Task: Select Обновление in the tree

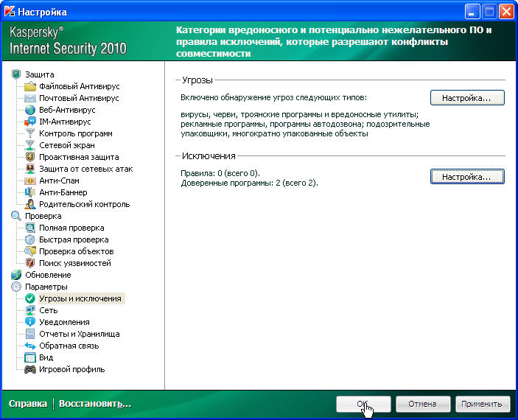Action: click(48, 275)
